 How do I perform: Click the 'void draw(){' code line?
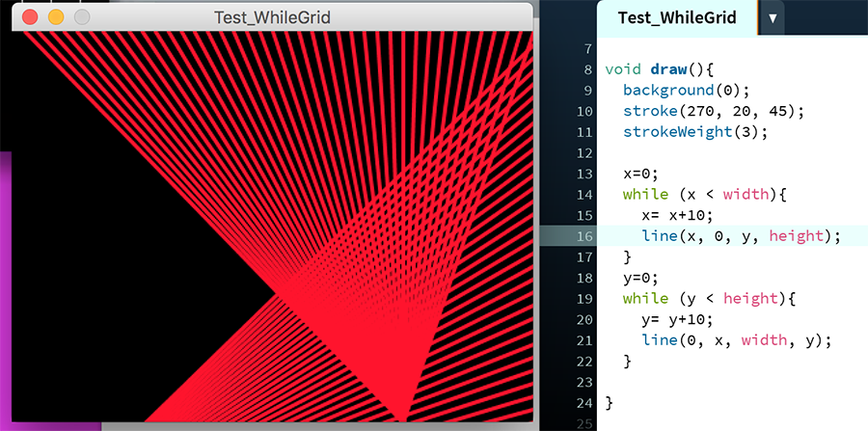[x=661, y=69]
